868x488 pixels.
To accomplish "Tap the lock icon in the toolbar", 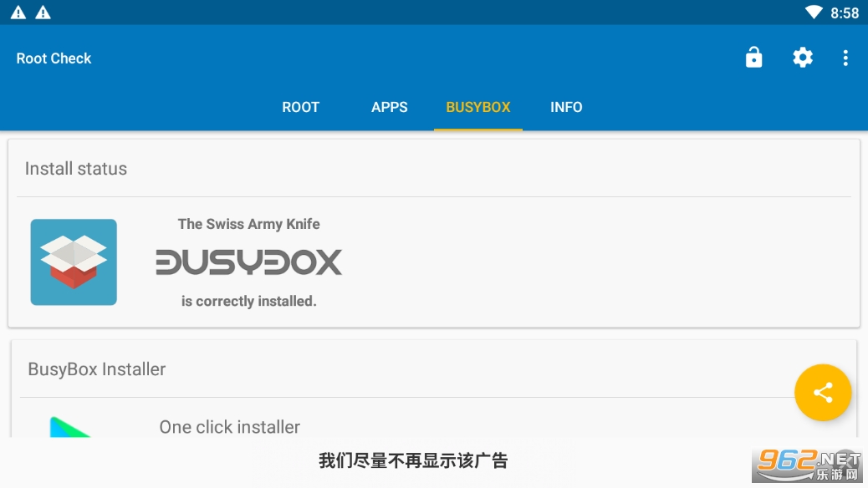I will 753,58.
